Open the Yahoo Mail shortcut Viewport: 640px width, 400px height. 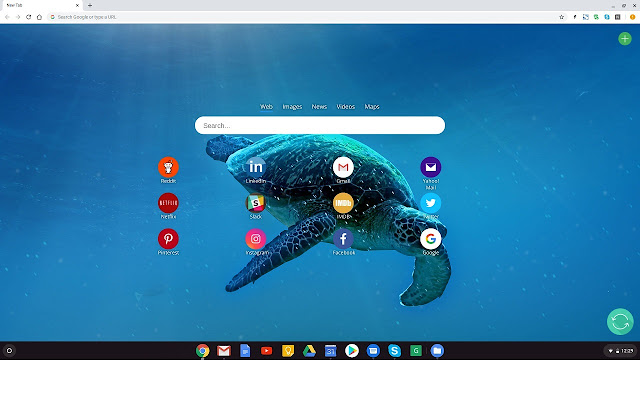(431, 167)
